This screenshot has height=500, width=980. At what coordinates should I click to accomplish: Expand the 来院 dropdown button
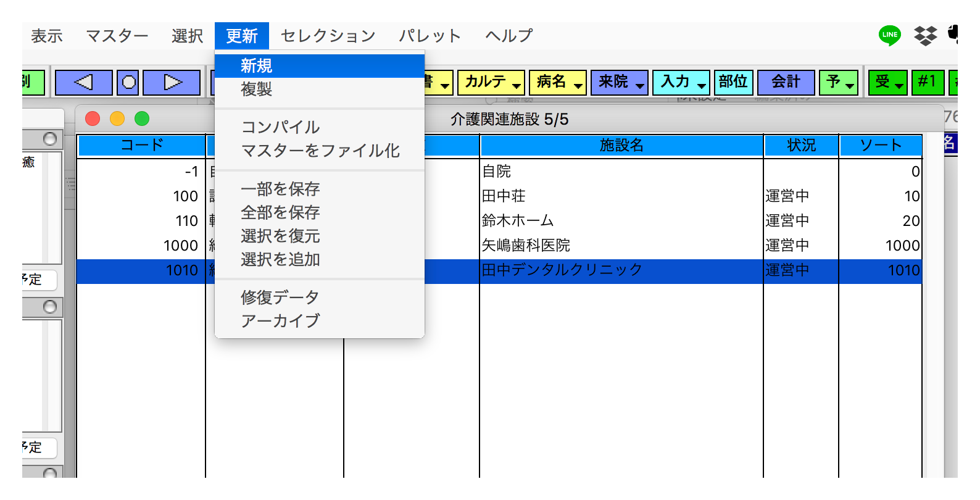pos(620,82)
